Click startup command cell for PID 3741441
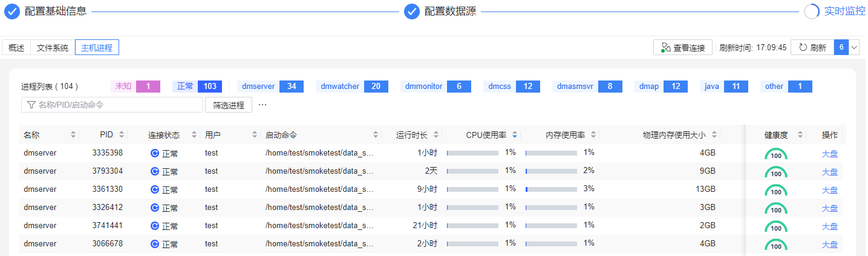This screenshot has height=256, width=868. 319,225
